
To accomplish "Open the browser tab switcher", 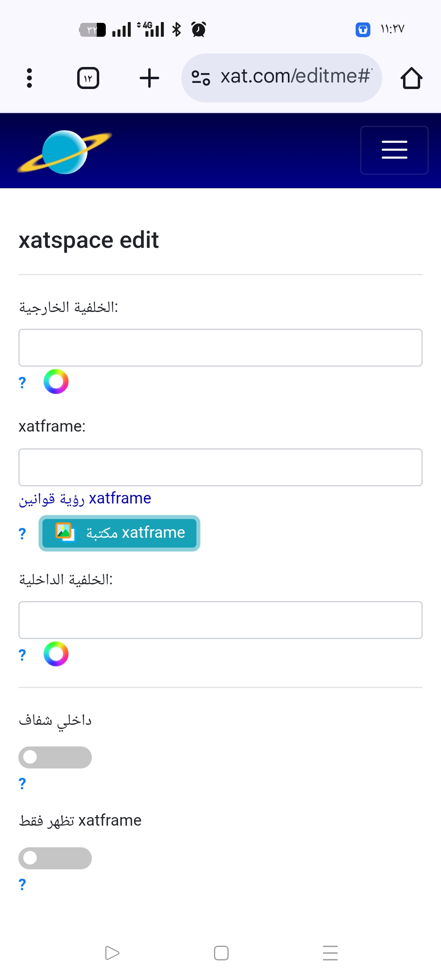I will (88, 78).
